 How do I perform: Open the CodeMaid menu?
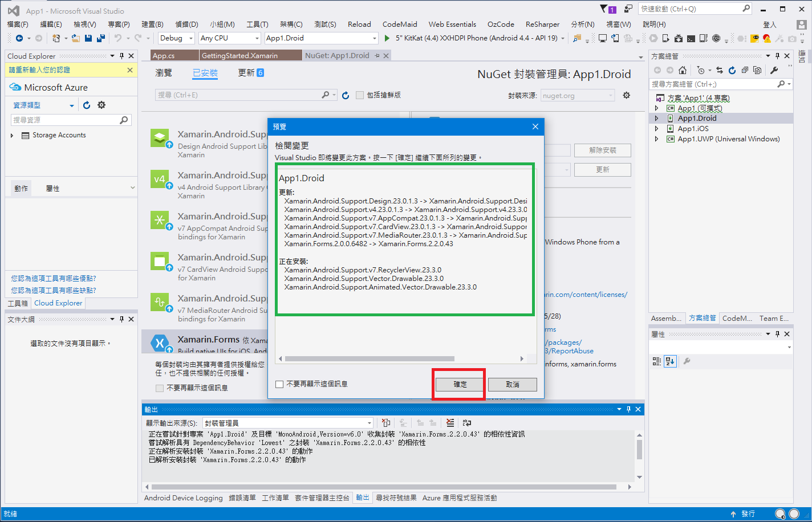tap(400, 24)
